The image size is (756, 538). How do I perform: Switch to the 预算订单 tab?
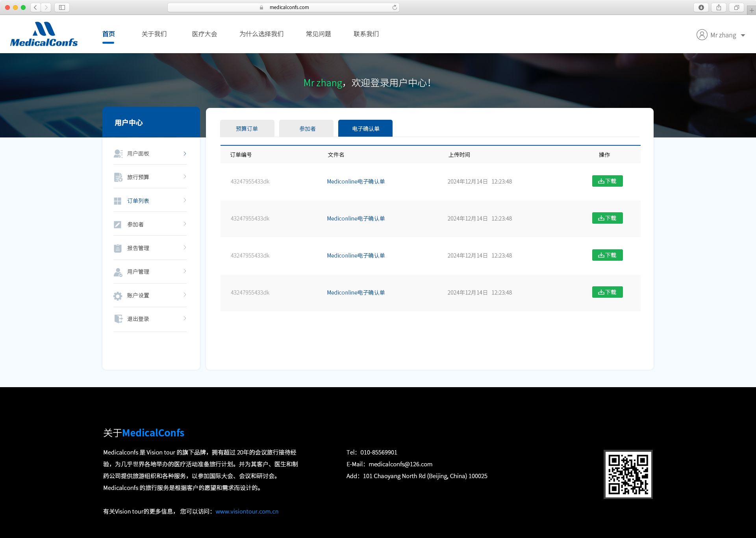click(x=247, y=128)
